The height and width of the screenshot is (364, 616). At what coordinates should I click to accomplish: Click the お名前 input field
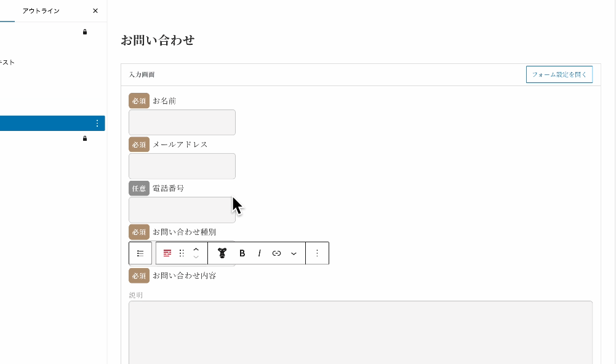182,122
